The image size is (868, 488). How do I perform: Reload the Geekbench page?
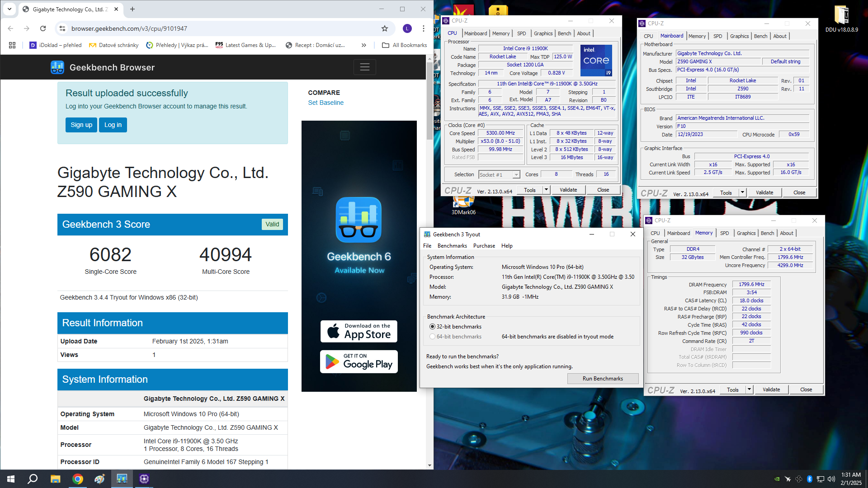(43, 28)
